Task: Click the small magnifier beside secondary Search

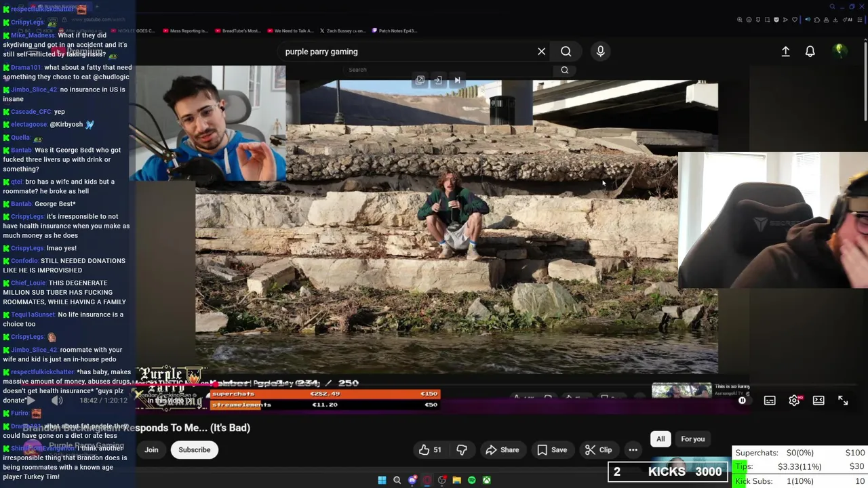Action: point(564,70)
